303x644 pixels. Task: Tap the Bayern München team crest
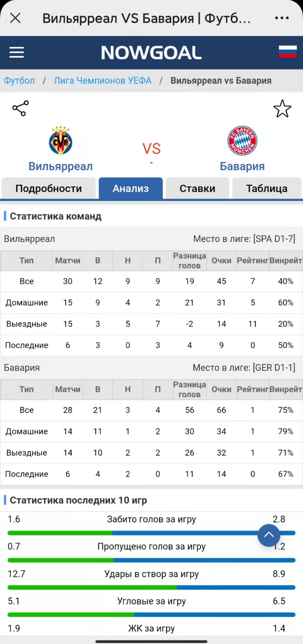coord(242,141)
